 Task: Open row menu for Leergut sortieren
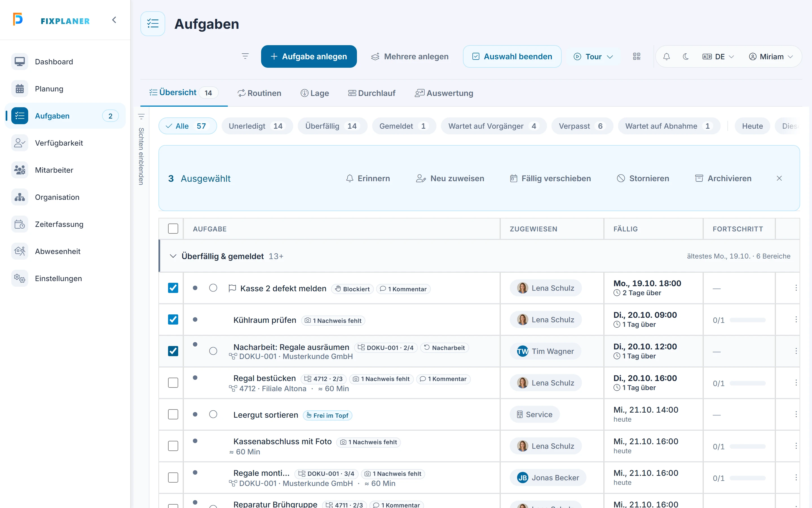[x=796, y=414]
